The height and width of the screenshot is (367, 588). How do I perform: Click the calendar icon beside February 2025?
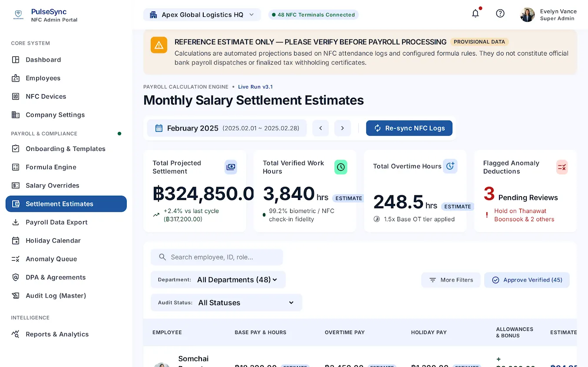159,128
